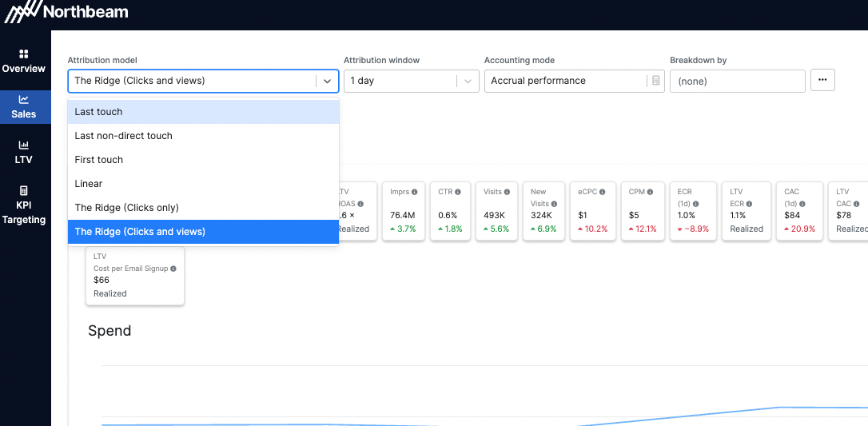
Task: Click the Visits info icon
Action: [507, 192]
